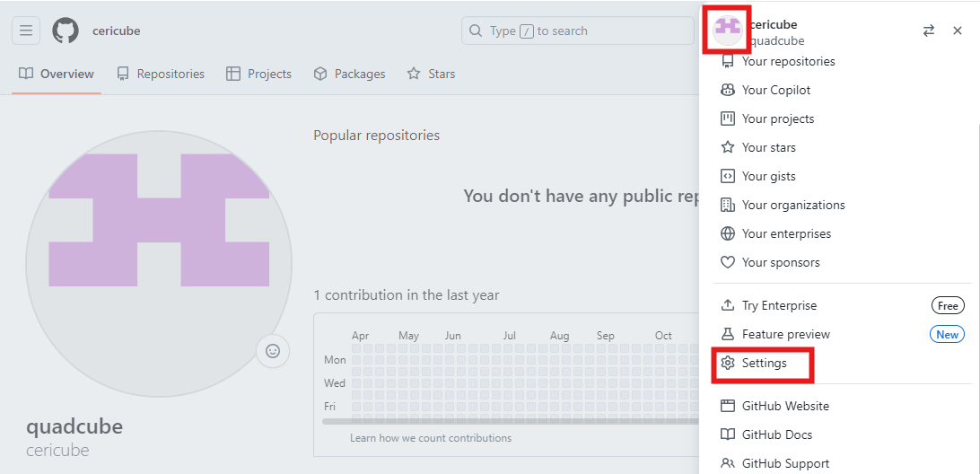Click the Wed row label in graph

tap(335, 382)
